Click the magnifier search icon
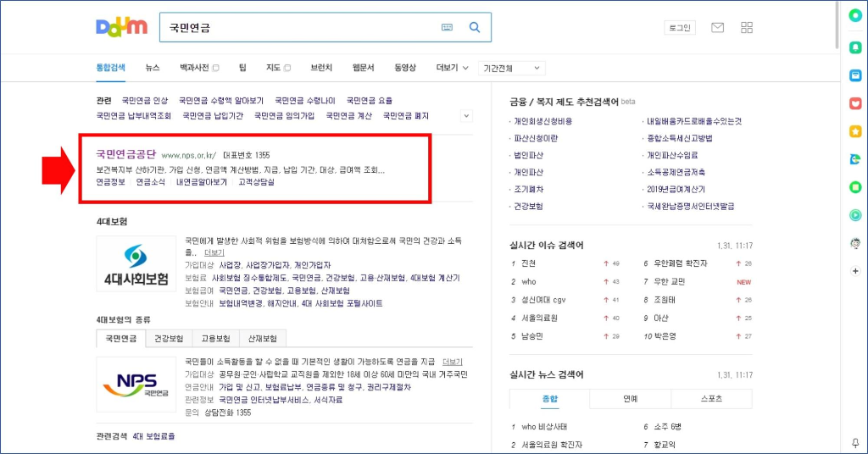 pyautogui.click(x=475, y=27)
